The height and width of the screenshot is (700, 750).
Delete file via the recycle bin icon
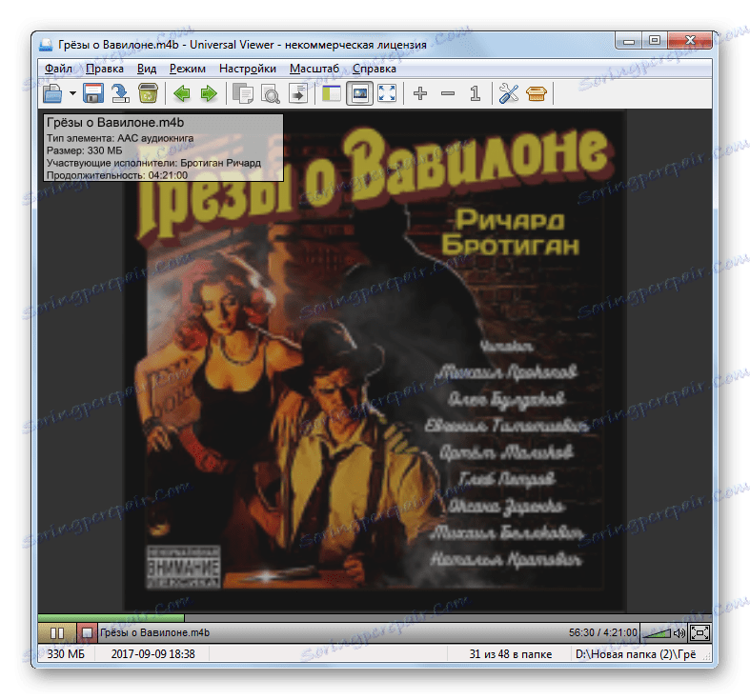pos(149,93)
